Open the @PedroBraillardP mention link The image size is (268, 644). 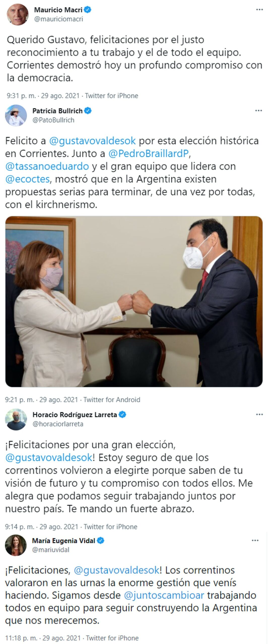[148, 153]
